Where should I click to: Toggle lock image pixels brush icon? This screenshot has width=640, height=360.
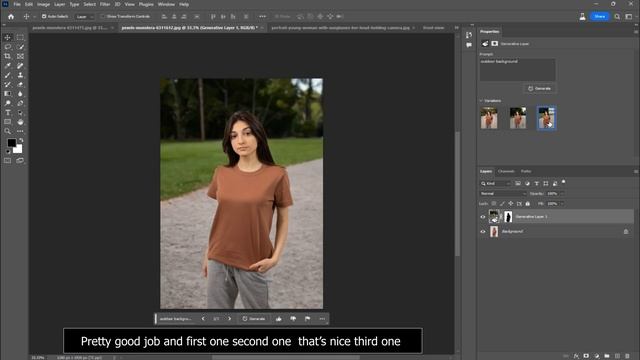pyautogui.click(x=502, y=203)
